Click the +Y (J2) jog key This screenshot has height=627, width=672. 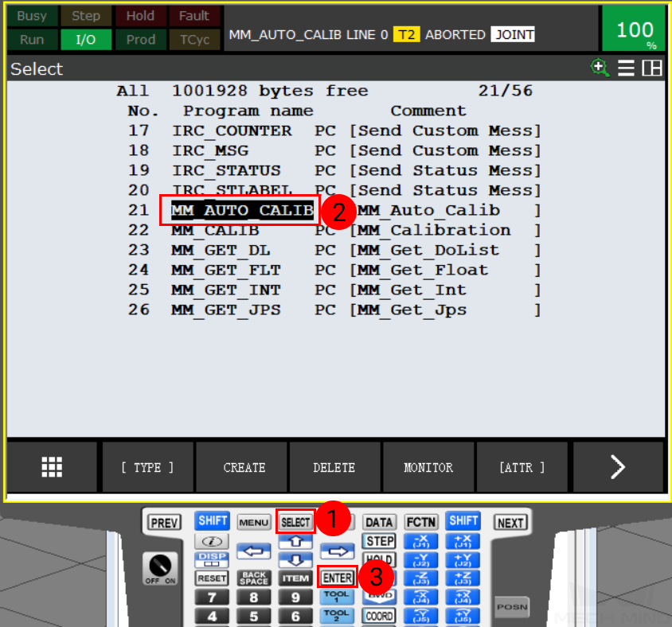[x=463, y=559]
